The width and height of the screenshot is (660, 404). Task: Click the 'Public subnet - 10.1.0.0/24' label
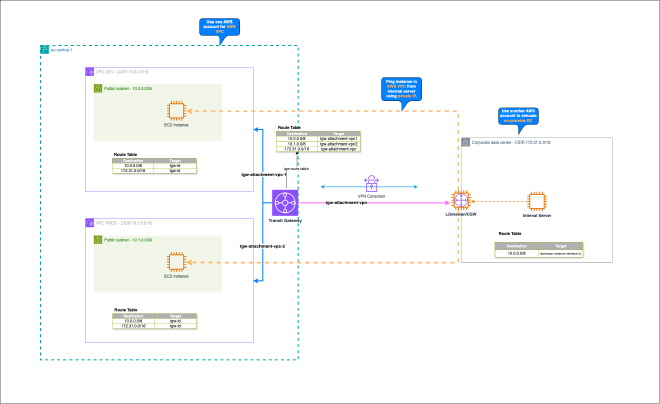pos(128,240)
